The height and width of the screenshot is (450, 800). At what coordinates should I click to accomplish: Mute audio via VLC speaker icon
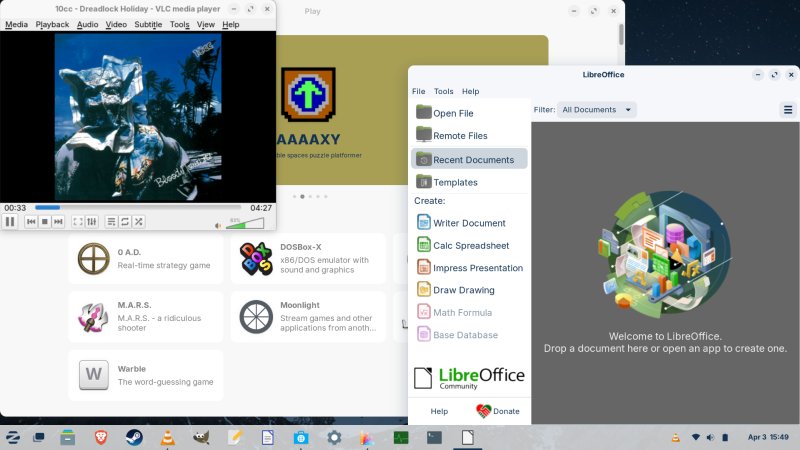(218, 226)
